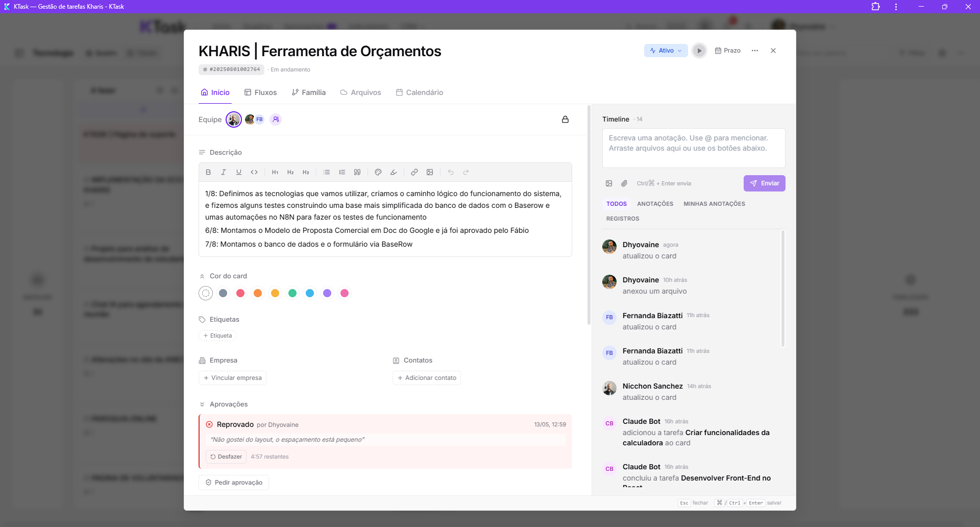Image resolution: width=980 pixels, height=527 pixels.
Task: Open the extensions puzzle icon in title bar
Action: coord(875,7)
